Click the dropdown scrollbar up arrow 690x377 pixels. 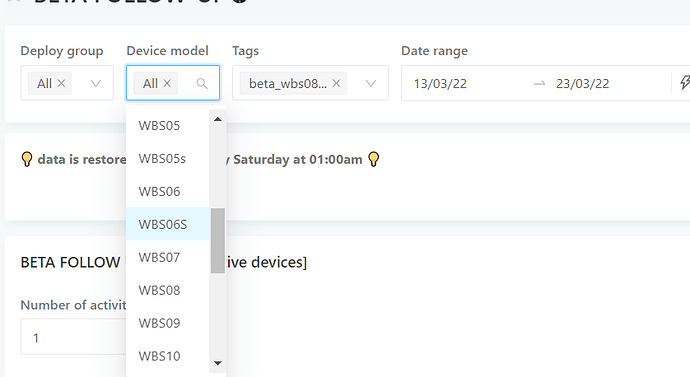click(x=217, y=119)
